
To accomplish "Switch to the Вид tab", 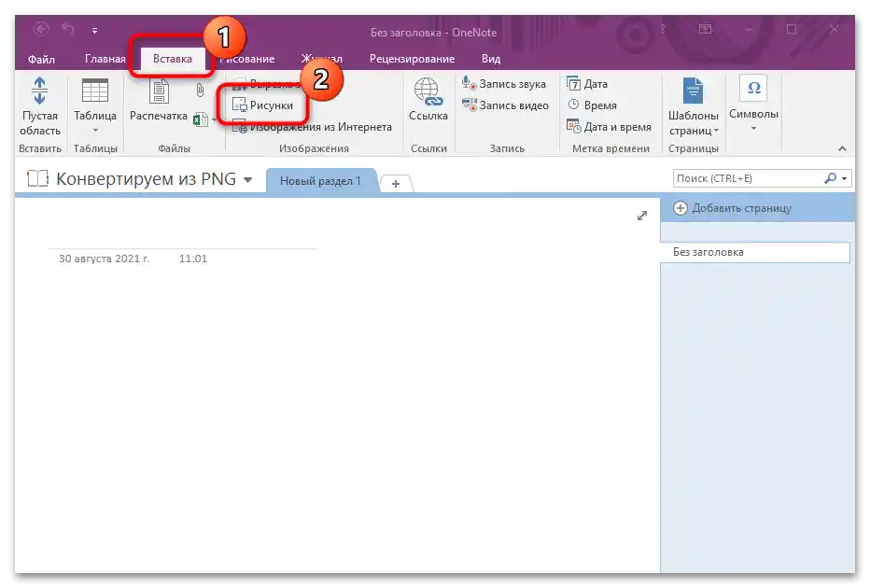I will click(490, 59).
